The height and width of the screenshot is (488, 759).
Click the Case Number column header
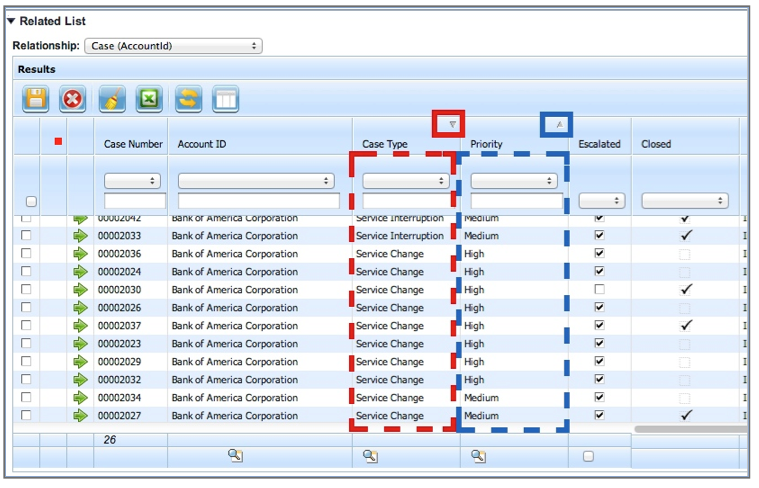[x=133, y=144]
